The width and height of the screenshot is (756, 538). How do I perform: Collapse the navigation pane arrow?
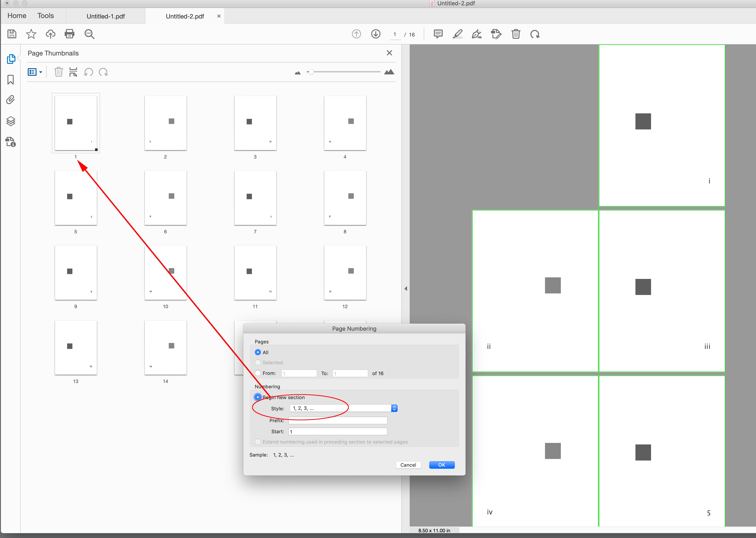[x=406, y=289]
